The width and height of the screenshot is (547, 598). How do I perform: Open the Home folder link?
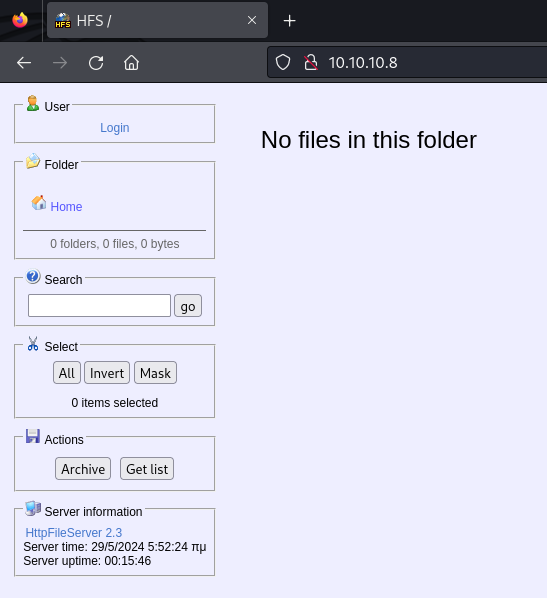pyautogui.click(x=66, y=207)
